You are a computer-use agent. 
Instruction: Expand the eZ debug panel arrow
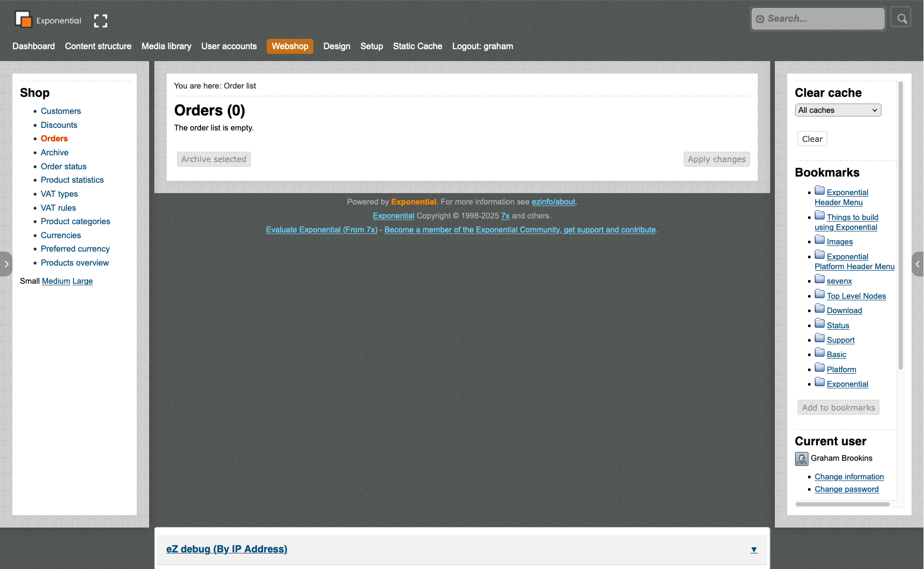tap(754, 550)
